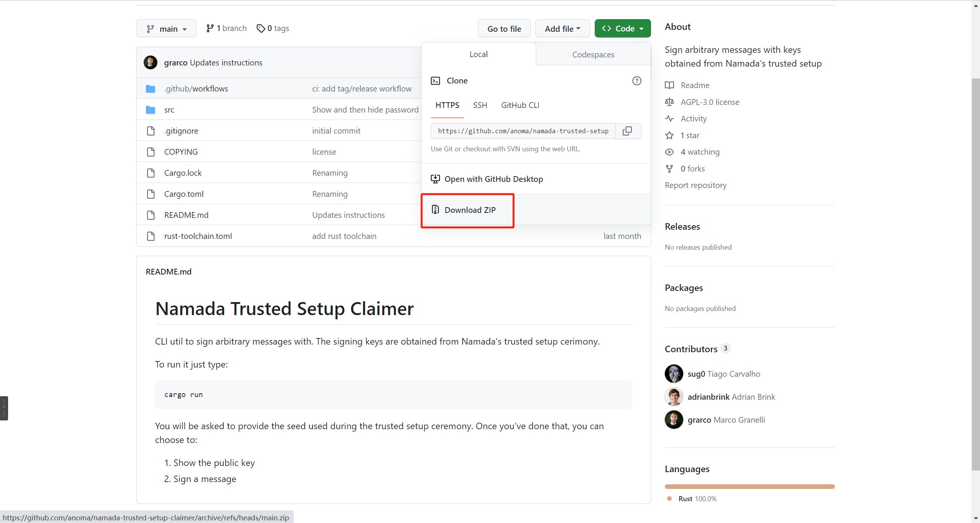Image resolution: width=980 pixels, height=523 pixels.
Task: Click the file icon beside .gitignore
Action: (151, 131)
